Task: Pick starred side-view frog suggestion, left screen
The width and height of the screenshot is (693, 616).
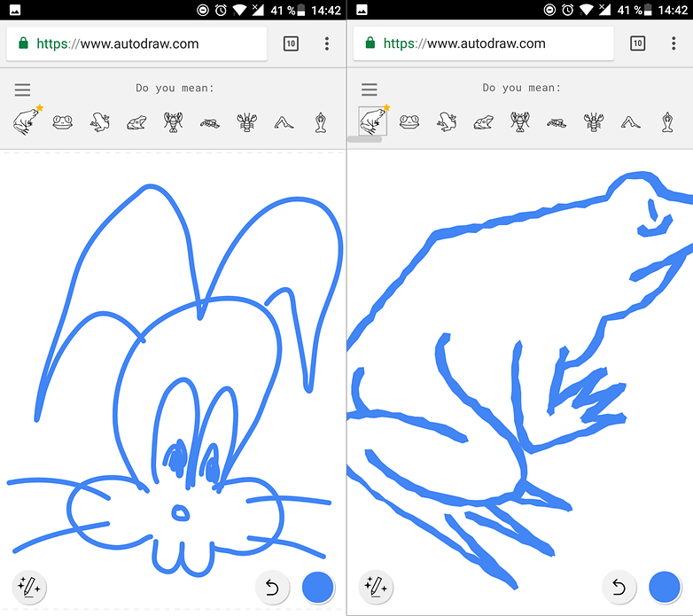Action: [27, 121]
